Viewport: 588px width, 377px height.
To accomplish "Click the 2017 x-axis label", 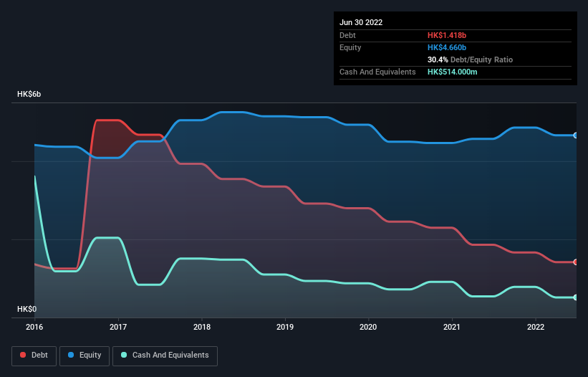I will point(118,327).
